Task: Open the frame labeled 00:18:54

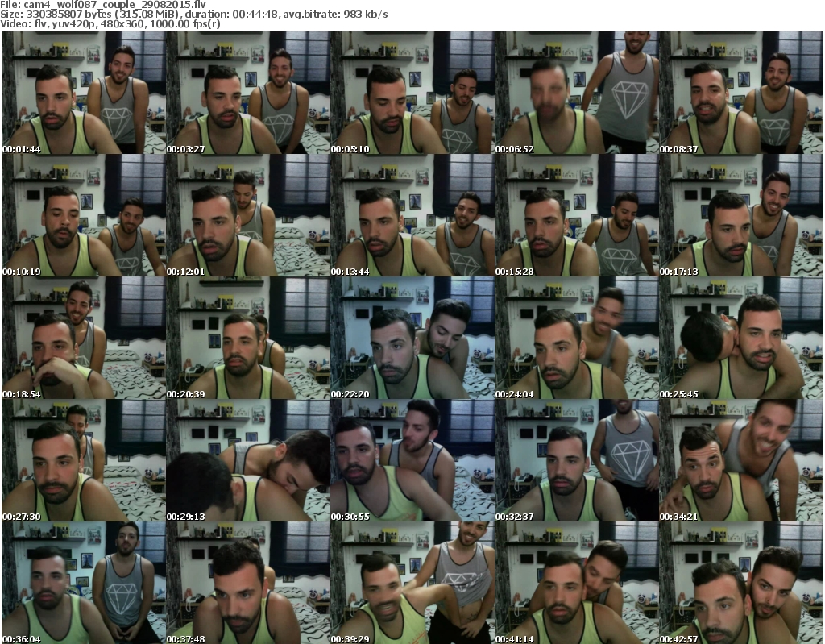Action: click(84, 338)
